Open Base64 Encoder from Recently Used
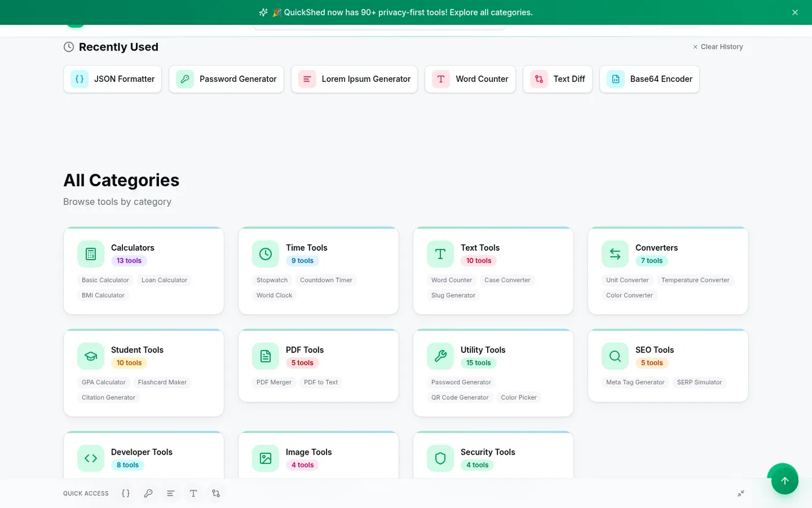The height and width of the screenshot is (508, 812). (650, 79)
